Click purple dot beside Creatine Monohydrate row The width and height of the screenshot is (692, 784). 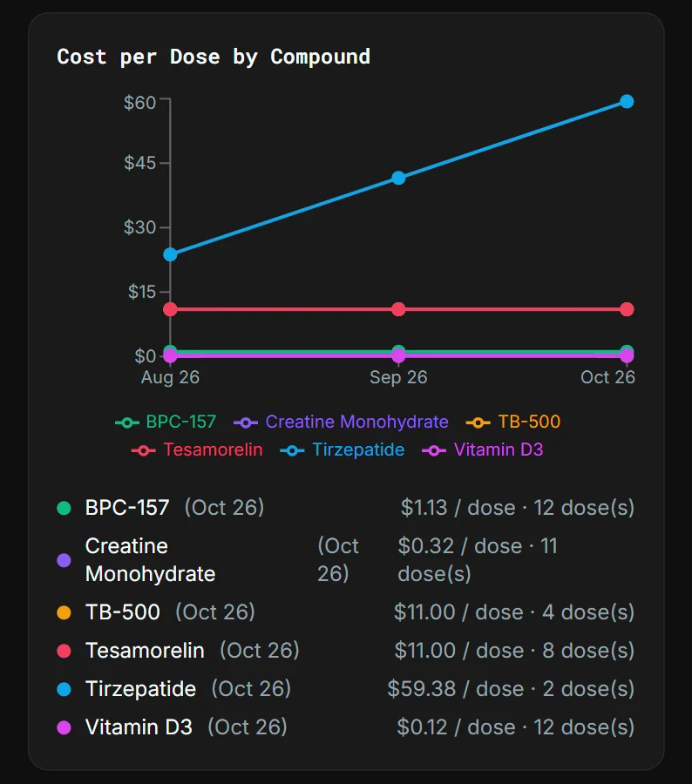click(x=64, y=560)
